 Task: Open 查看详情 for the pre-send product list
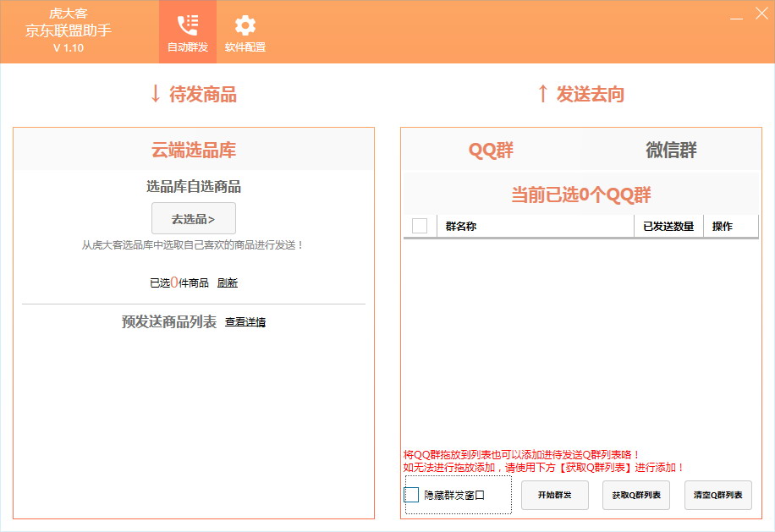245,322
